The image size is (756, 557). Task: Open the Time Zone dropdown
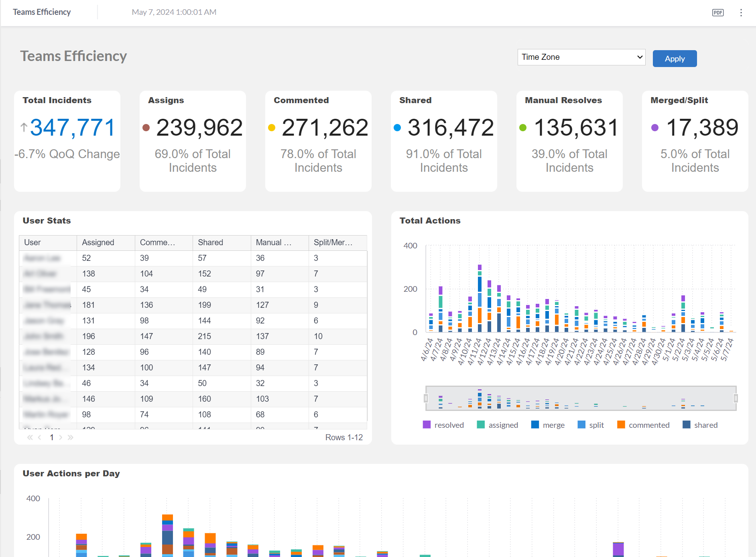581,57
